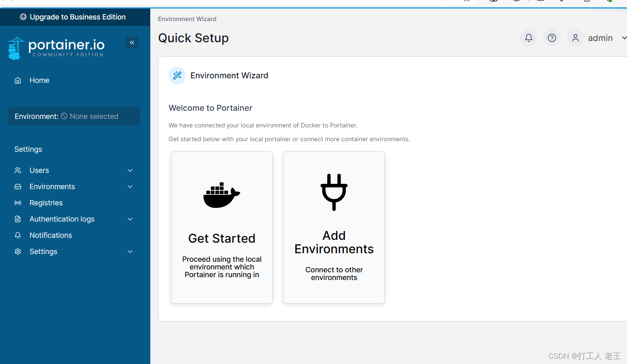Open the Registries page
The image size is (627, 364).
(46, 203)
